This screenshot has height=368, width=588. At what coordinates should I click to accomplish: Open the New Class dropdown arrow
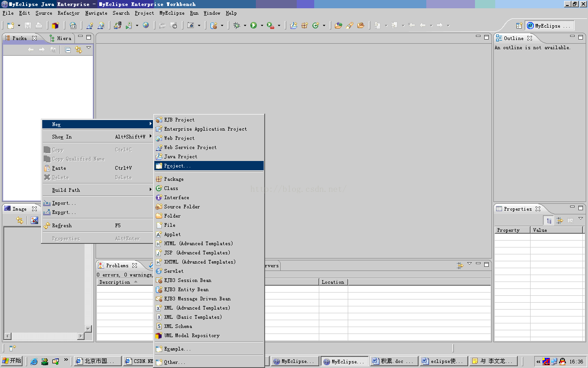(x=324, y=26)
